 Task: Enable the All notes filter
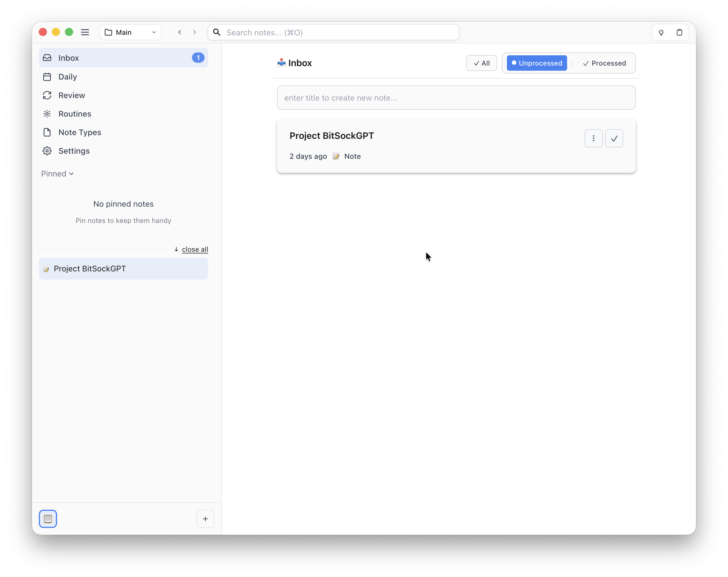[x=482, y=63]
